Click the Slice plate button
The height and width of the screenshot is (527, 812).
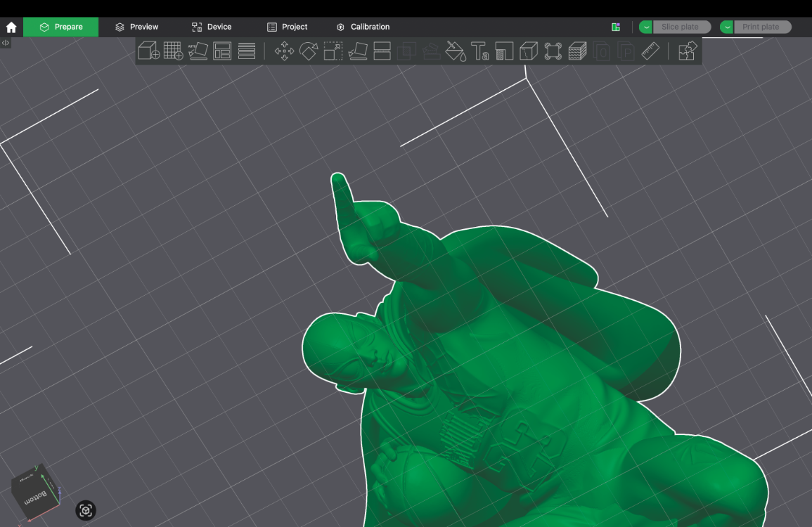click(681, 27)
